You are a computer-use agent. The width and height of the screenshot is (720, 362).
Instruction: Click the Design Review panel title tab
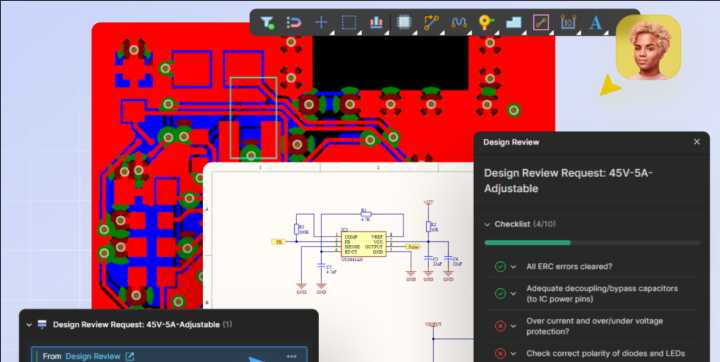coord(511,142)
